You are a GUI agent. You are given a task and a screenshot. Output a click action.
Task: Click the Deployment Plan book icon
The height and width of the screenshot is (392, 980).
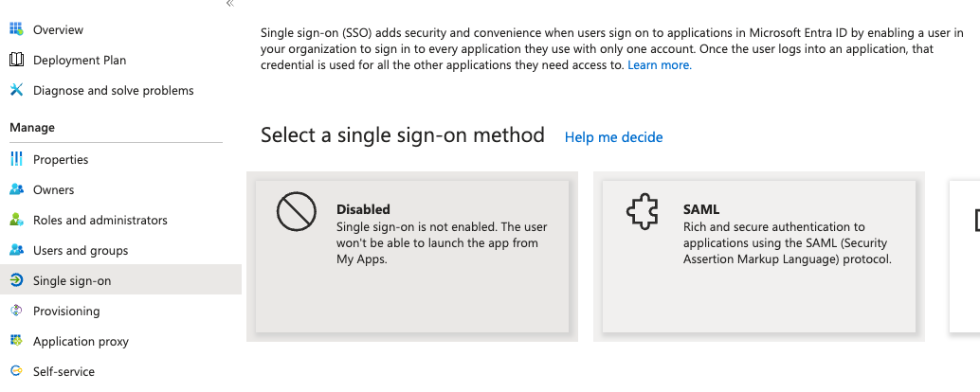tap(17, 60)
